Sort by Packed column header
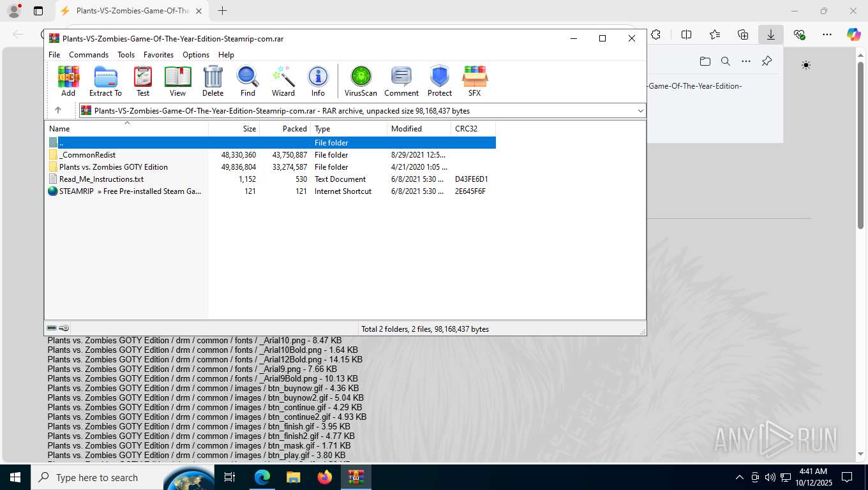The height and width of the screenshot is (490, 868). (x=285, y=129)
